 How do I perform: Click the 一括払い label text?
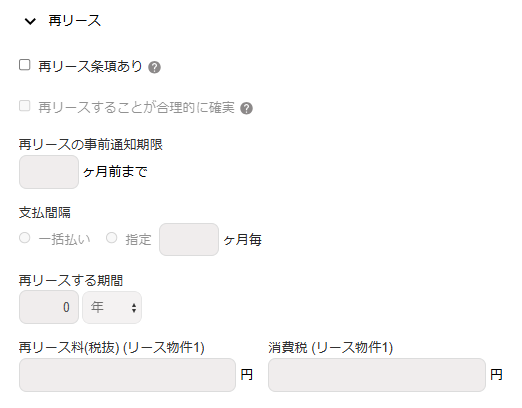coord(64,240)
